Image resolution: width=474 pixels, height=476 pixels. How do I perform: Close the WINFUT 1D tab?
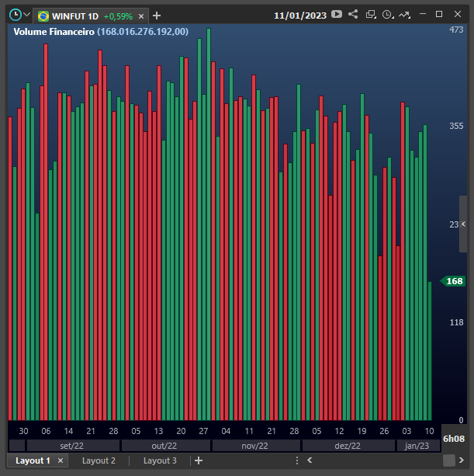(141, 16)
